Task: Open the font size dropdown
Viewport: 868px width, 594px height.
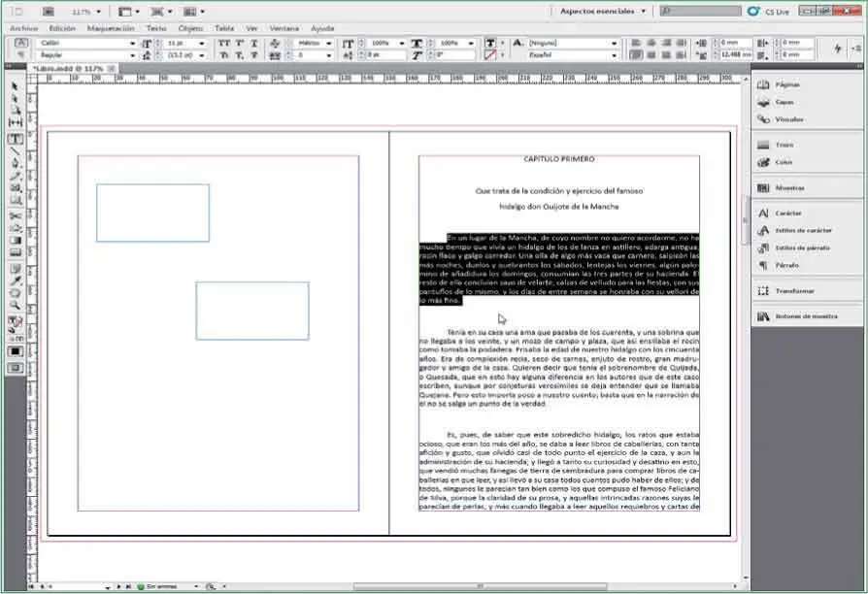Action: click(x=202, y=43)
